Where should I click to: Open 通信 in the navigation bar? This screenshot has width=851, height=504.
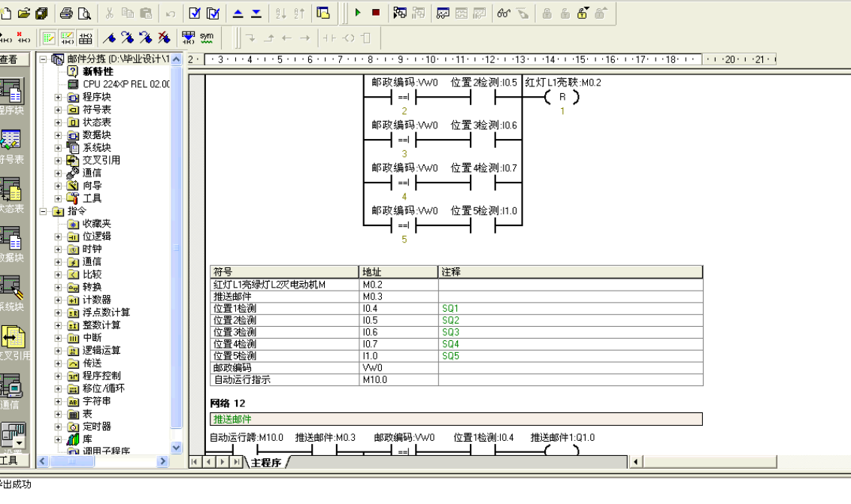coord(11,391)
